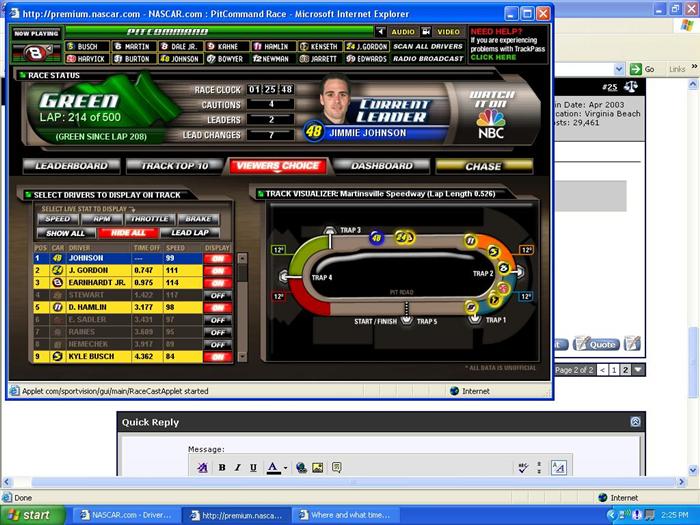Go to forum page 1
Viewport: 700px width, 525px height.
pyautogui.click(x=614, y=370)
